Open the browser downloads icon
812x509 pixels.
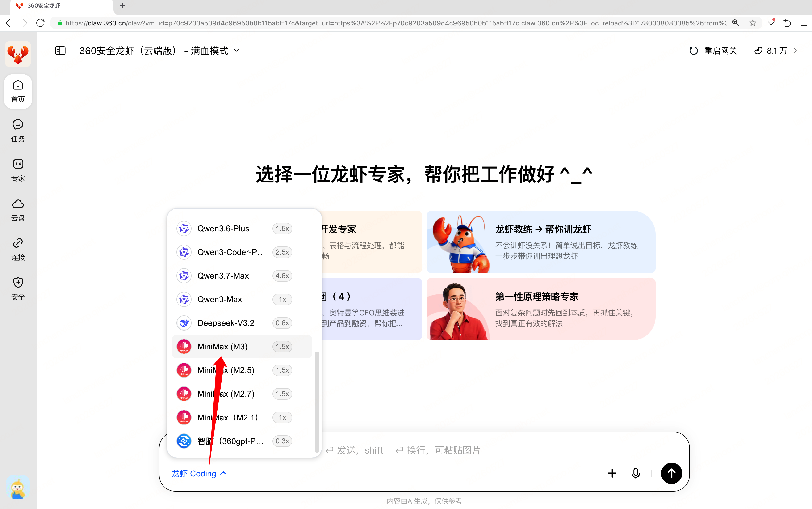[771, 23]
